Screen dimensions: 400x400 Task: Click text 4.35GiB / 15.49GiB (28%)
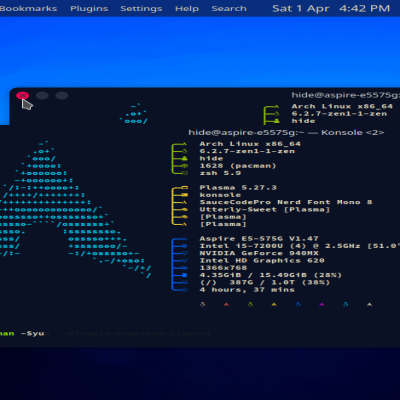pos(271,275)
